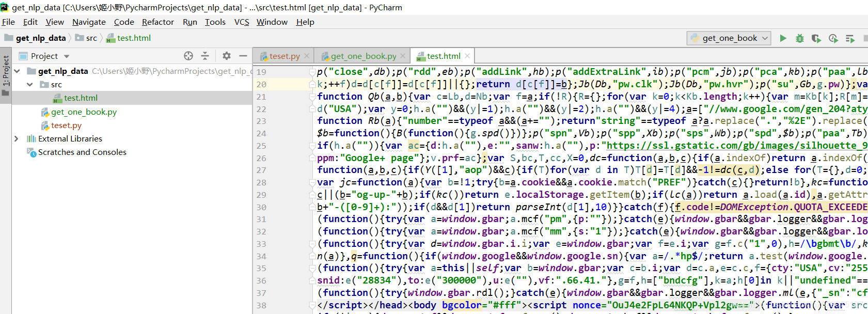Collapse all nodes in the Project panel
Screen dimensions: 868x314
[x=205, y=56]
